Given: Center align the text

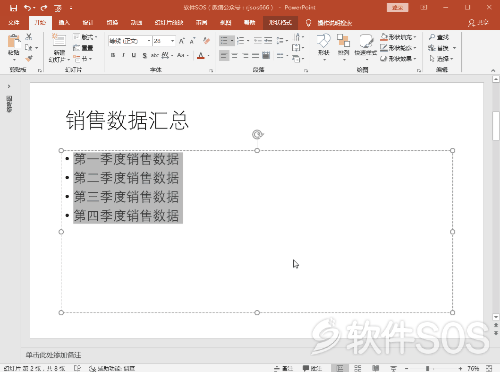Looking at the screenshot, I should coord(235,56).
